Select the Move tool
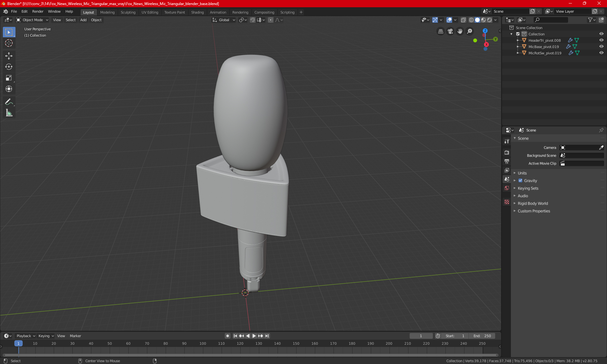Viewport: 607px width, 364px height. 9,56
